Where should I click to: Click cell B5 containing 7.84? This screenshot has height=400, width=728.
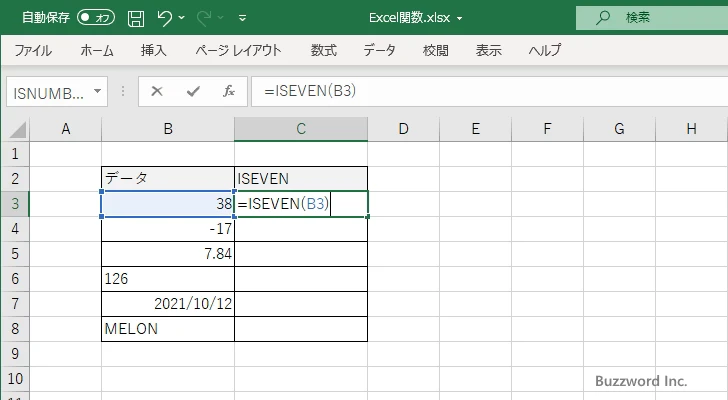coord(168,254)
